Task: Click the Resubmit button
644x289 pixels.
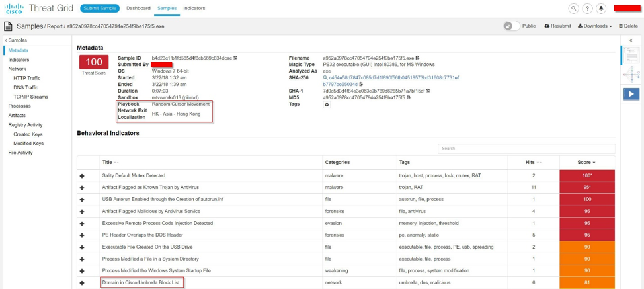Action: pyautogui.click(x=557, y=26)
